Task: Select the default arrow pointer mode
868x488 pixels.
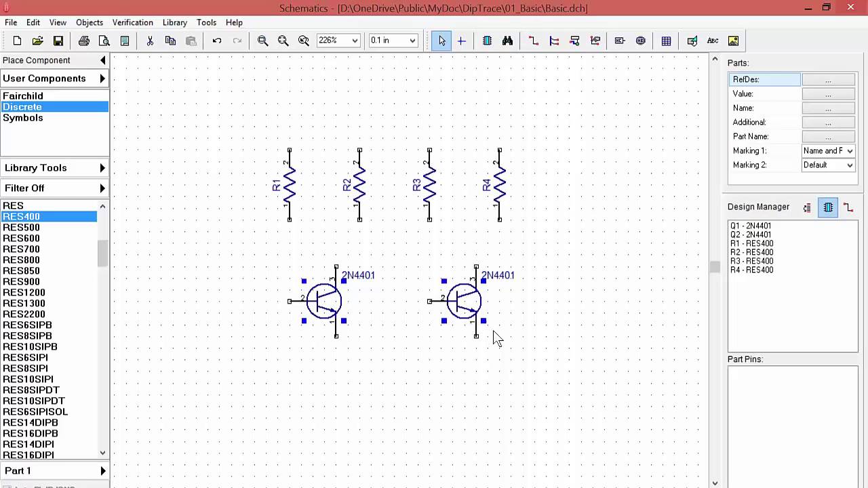Action: (441, 41)
